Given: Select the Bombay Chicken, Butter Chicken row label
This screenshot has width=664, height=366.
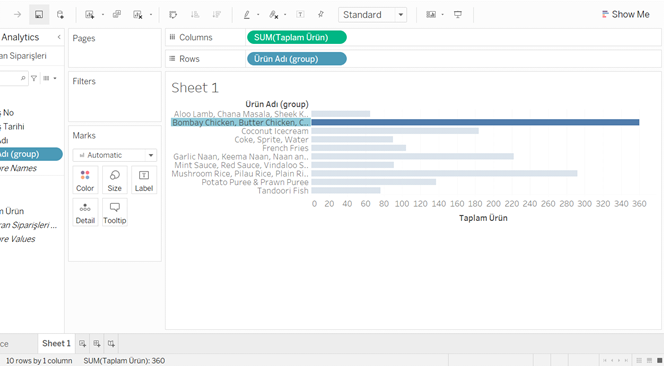Looking at the screenshot, I should (x=241, y=122).
